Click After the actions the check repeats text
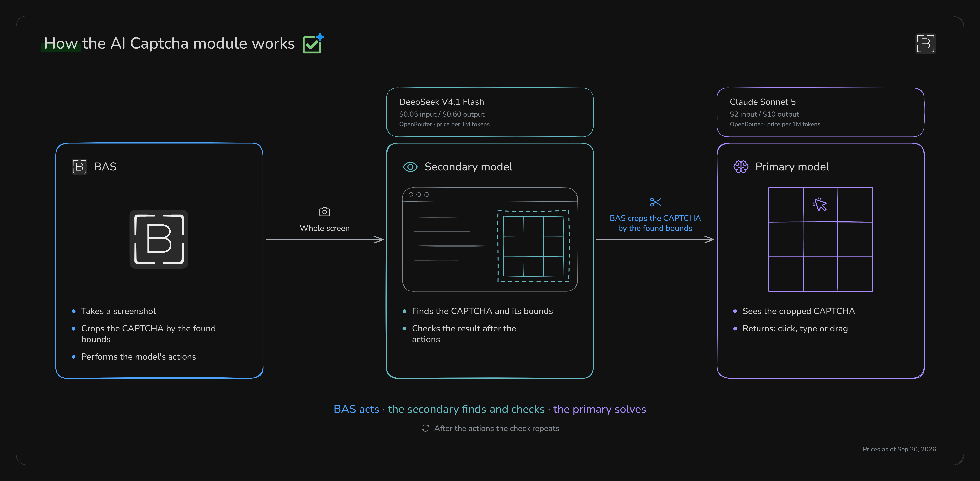Image resolution: width=980 pixels, height=481 pixels. (496, 428)
